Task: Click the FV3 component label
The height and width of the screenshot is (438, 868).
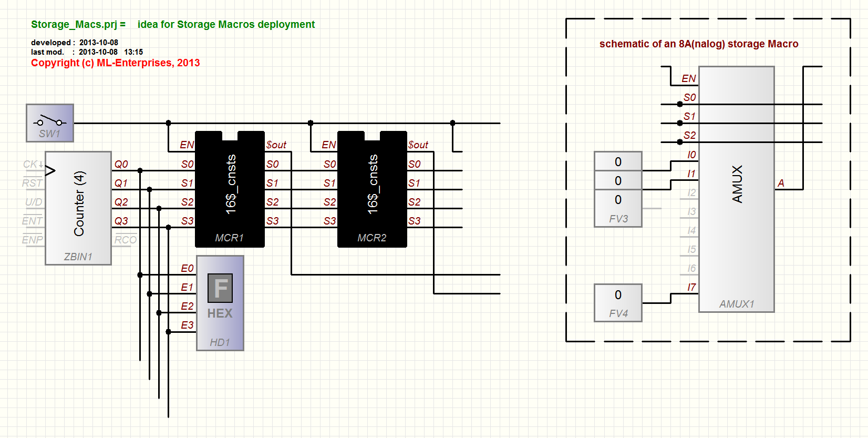Action: (x=618, y=219)
